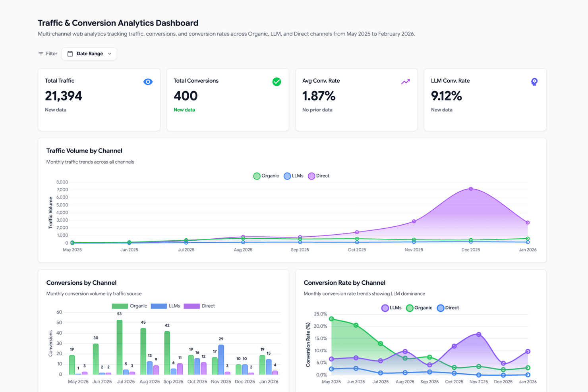This screenshot has width=588, height=392.
Task: Expand the Date Range dropdown
Action: pyautogui.click(x=89, y=53)
